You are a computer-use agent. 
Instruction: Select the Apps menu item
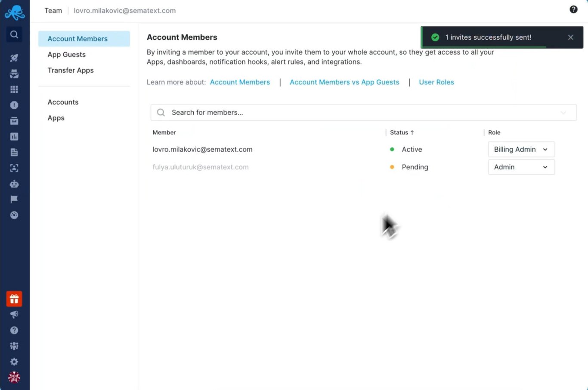coord(56,118)
